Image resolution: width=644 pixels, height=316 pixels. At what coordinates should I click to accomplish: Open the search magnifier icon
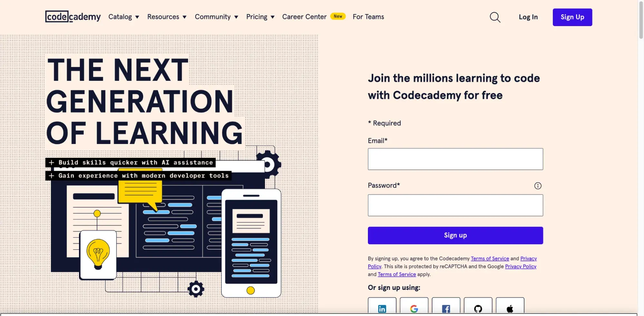click(x=495, y=17)
